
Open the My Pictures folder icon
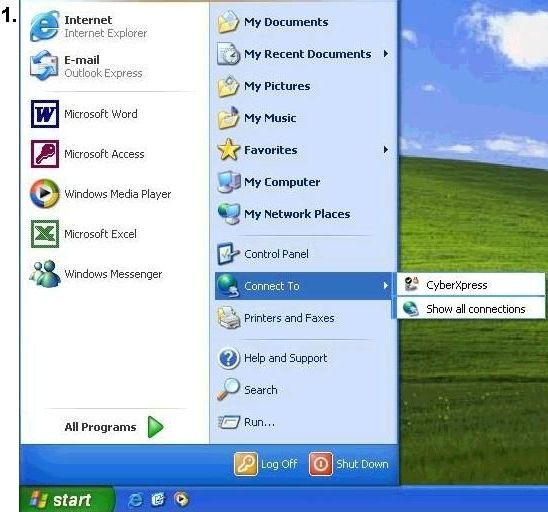tap(228, 86)
